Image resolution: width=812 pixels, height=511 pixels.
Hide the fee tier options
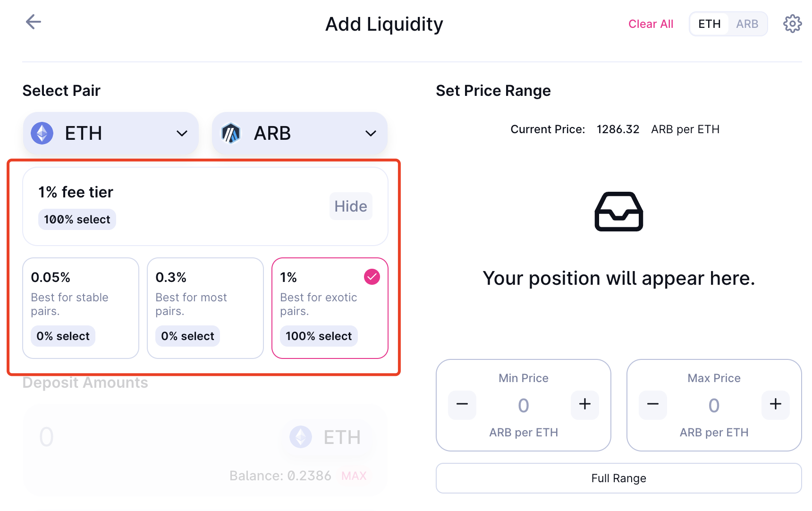tap(350, 206)
